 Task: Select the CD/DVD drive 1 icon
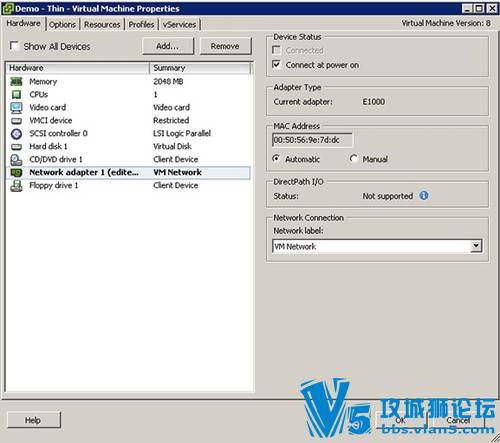[x=16, y=160]
